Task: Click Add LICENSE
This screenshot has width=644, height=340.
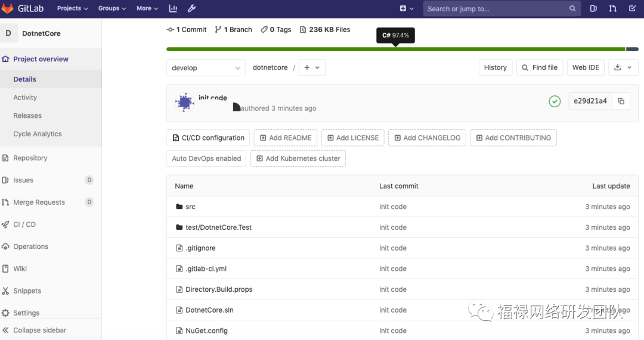Action: click(x=353, y=138)
